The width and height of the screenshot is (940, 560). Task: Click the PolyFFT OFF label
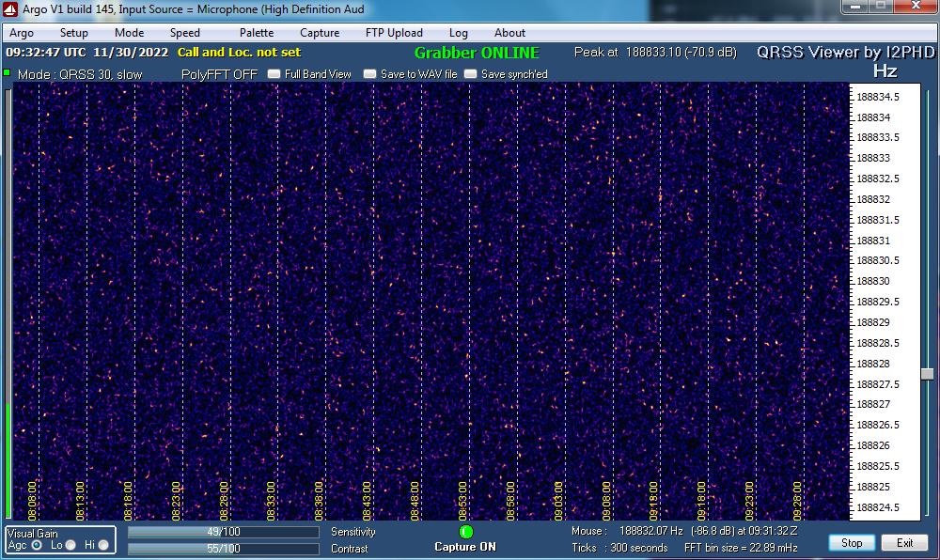219,74
